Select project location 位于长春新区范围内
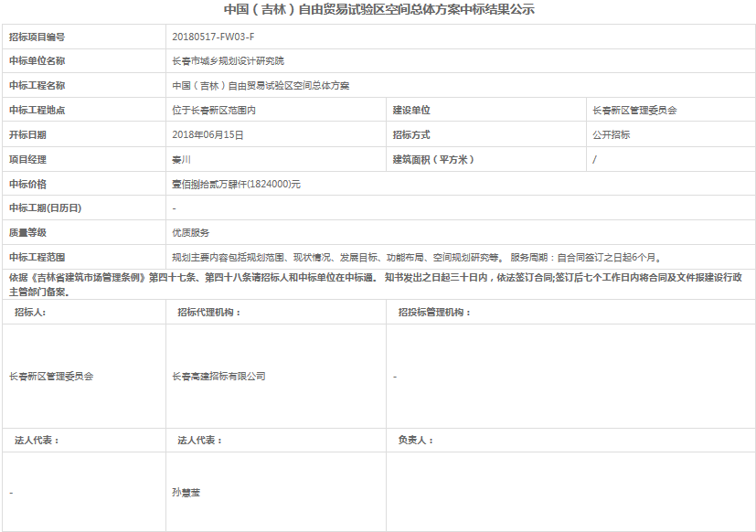 214,111
